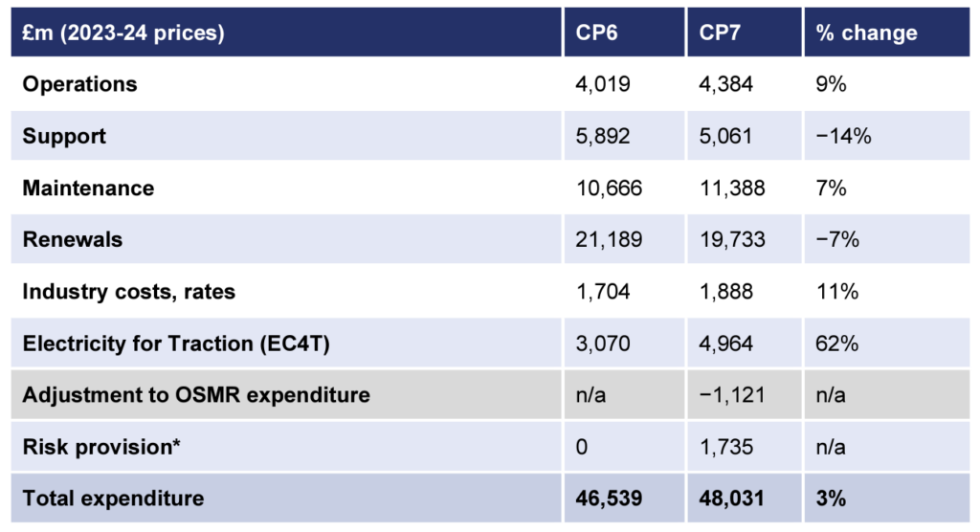Screen dimensions: 980x532
Task: Select the Maintenance CP7 value 11,388
Action: click(731, 188)
